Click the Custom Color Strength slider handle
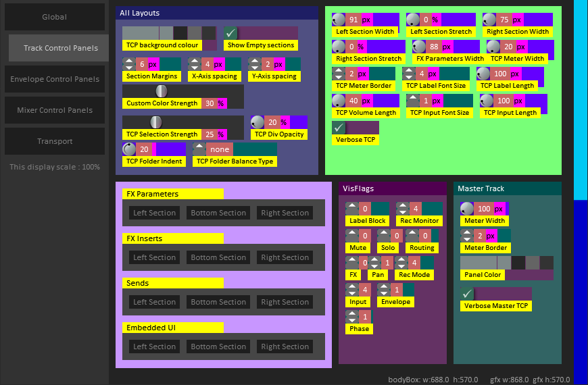This screenshot has width=588, height=385. pyautogui.click(x=162, y=91)
